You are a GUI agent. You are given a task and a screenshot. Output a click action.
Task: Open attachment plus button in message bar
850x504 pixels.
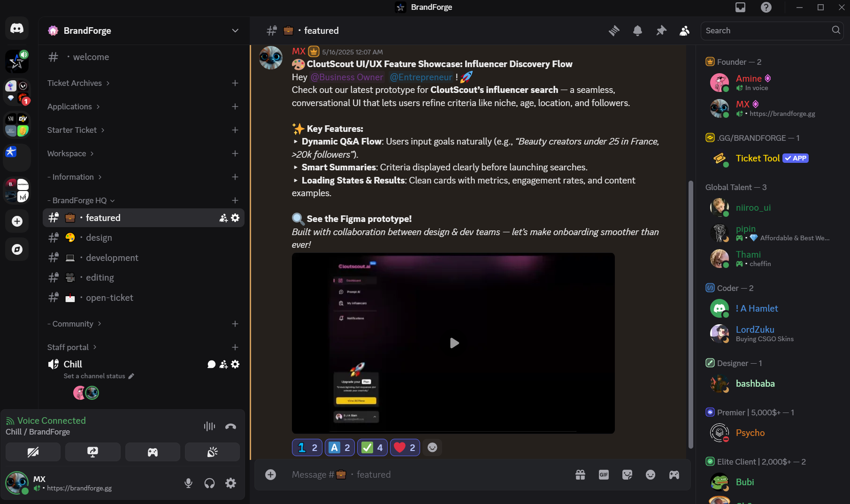[270, 474]
